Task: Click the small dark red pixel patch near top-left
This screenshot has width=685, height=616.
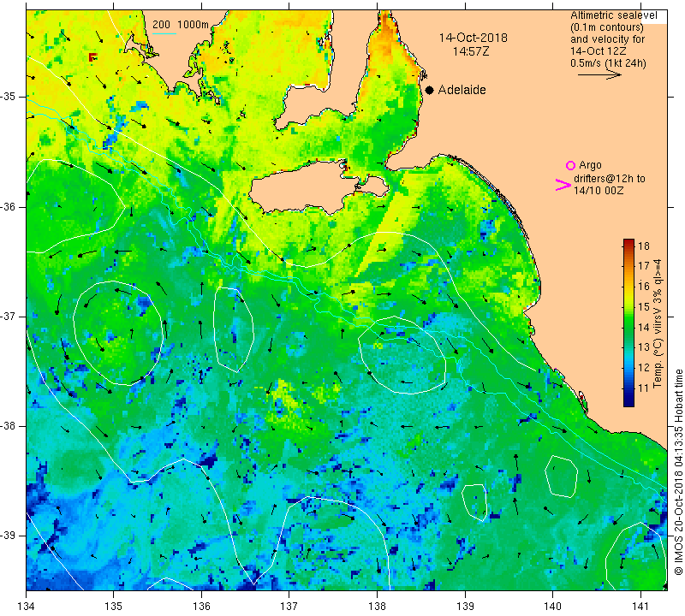Action: (x=92, y=56)
